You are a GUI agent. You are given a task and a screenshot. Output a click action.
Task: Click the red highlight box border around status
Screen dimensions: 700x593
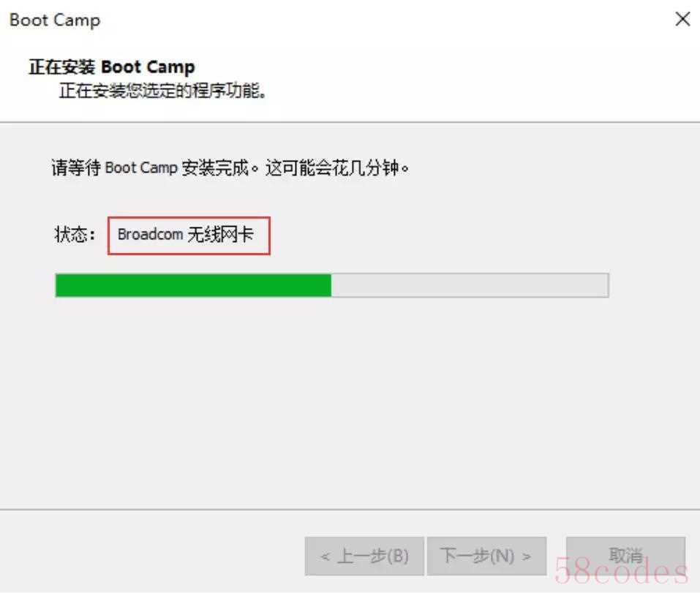pos(189,218)
